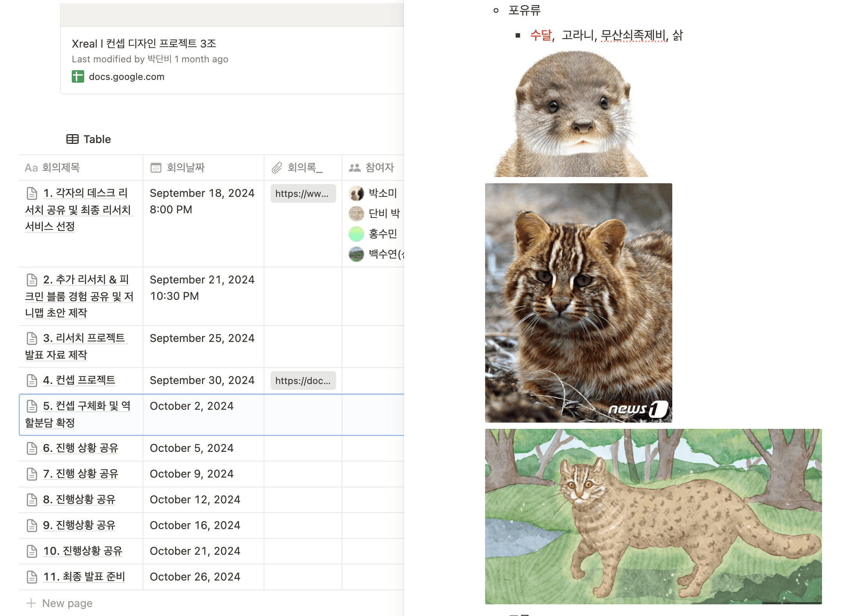The image size is (854, 616).
Task: Click 박소미 avatar in participants
Action: [356, 193]
